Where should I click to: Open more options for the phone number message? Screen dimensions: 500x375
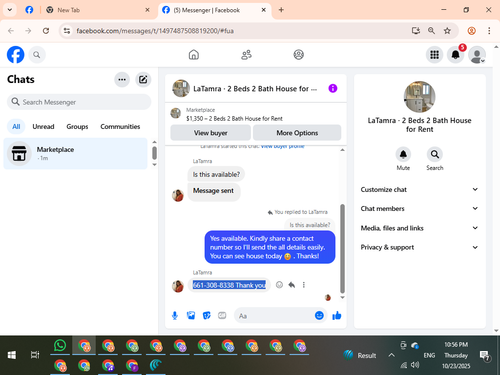pyautogui.click(x=304, y=285)
